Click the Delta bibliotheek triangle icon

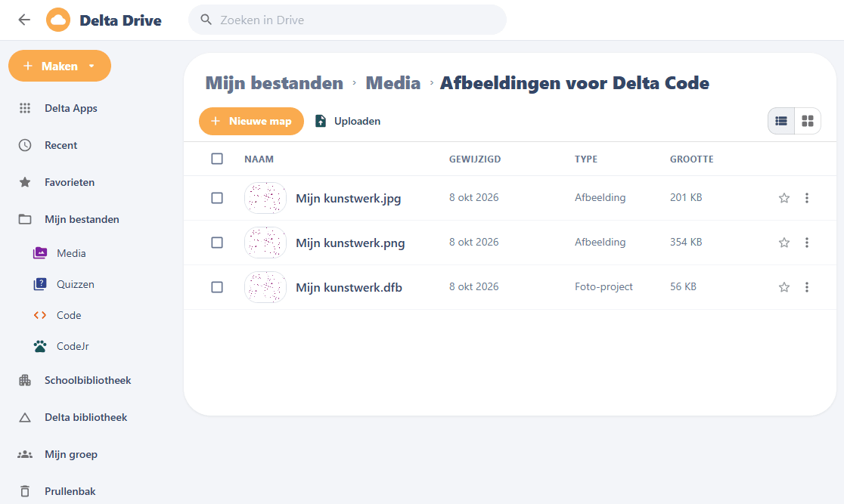pos(25,417)
